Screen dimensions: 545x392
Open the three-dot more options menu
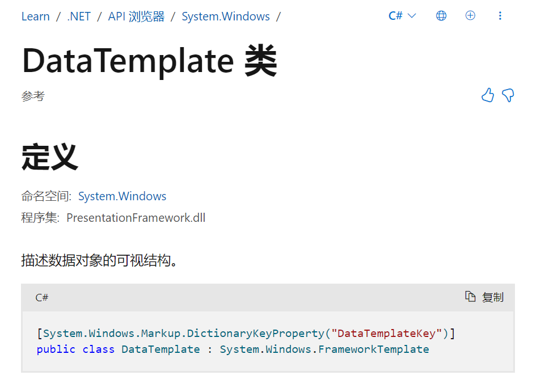pyautogui.click(x=500, y=16)
